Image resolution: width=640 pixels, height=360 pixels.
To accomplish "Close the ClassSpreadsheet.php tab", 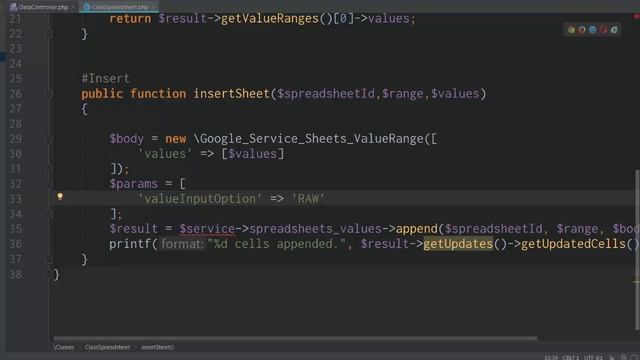I will [153, 7].
